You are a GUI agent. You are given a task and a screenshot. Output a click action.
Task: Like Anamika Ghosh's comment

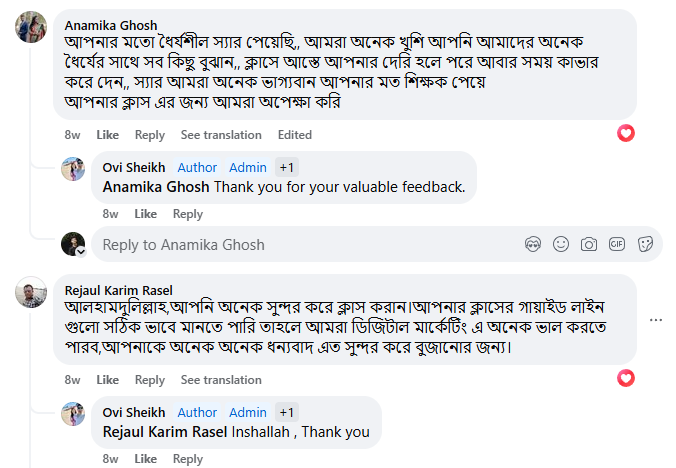point(107,135)
